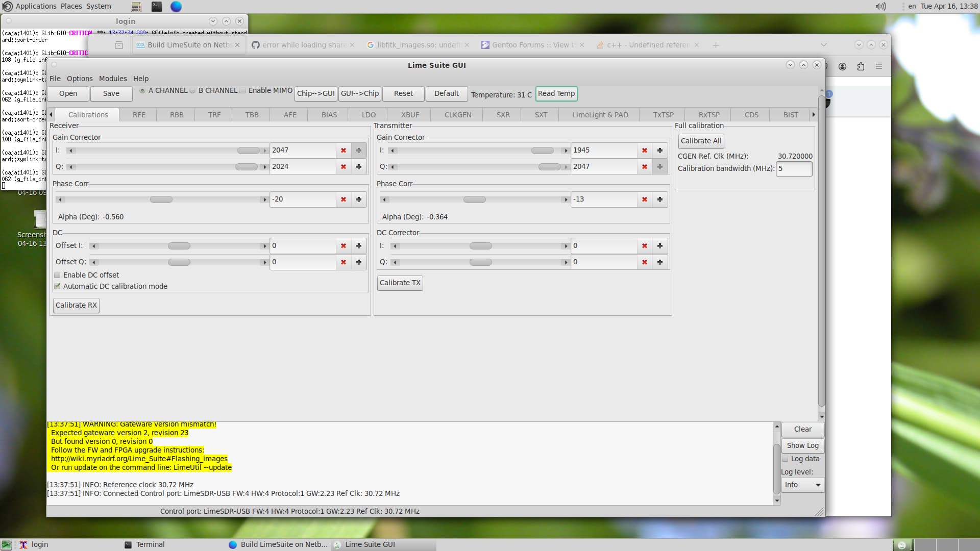
Task: Click left arrow of Receiver Phase Corr slider
Action: [61, 200]
